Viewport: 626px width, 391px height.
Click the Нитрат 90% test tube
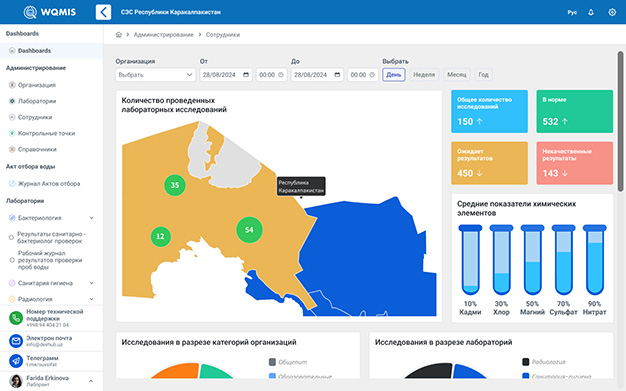click(594, 260)
